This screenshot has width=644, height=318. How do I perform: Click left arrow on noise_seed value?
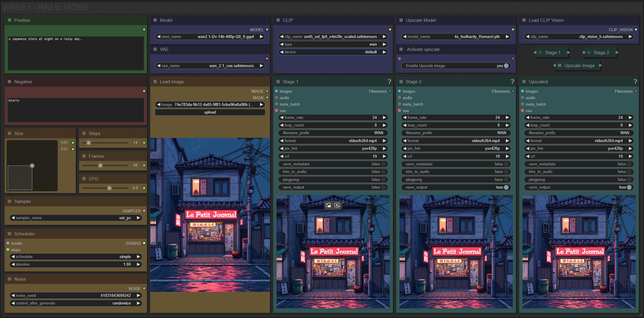13,295
